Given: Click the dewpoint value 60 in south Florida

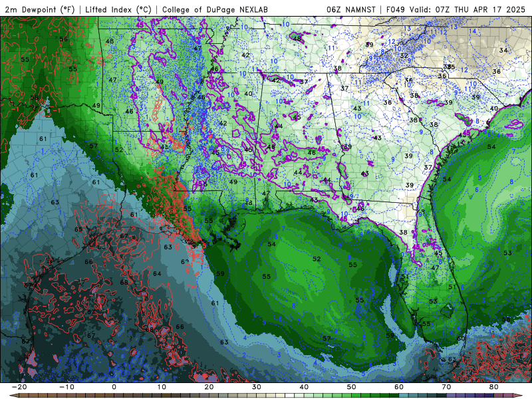Looking at the screenshot, I should tap(461, 338).
